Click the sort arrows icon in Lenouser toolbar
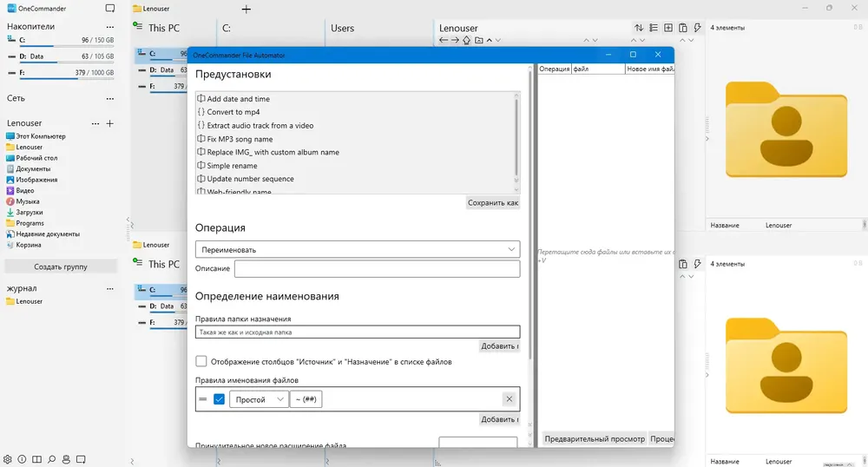The width and height of the screenshot is (868, 467). pyautogui.click(x=639, y=28)
